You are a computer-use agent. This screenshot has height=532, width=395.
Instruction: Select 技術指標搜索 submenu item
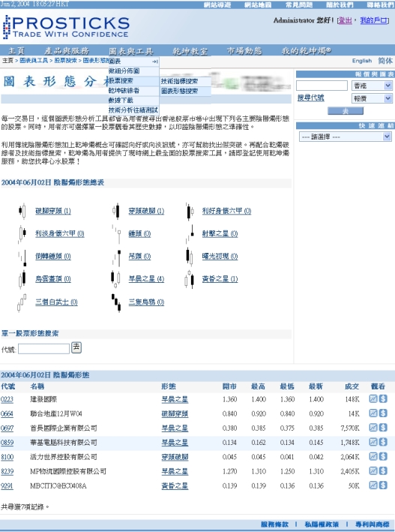click(x=179, y=81)
